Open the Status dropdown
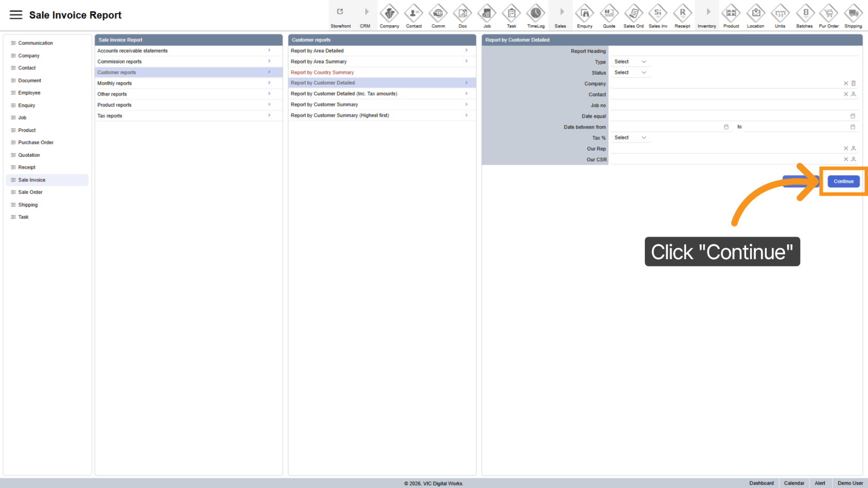The width and height of the screenshot is (868, 488). click(x=630, y=73)
